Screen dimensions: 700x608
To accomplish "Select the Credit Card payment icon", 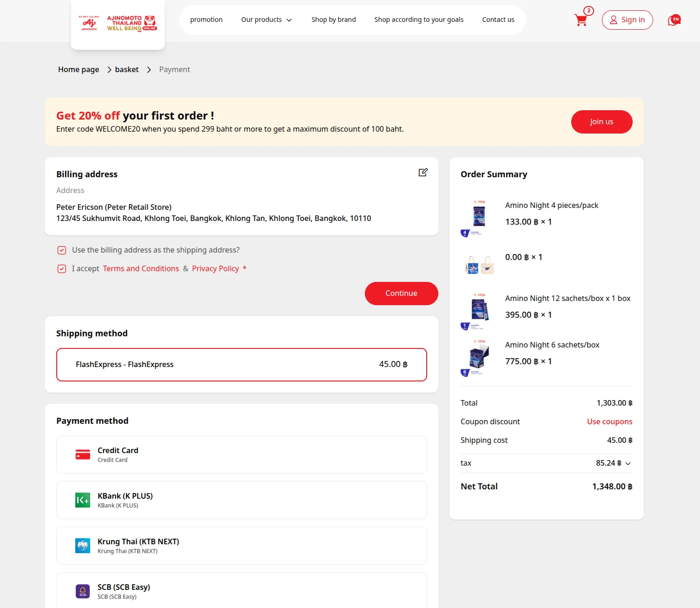I will tap(83, 454).
